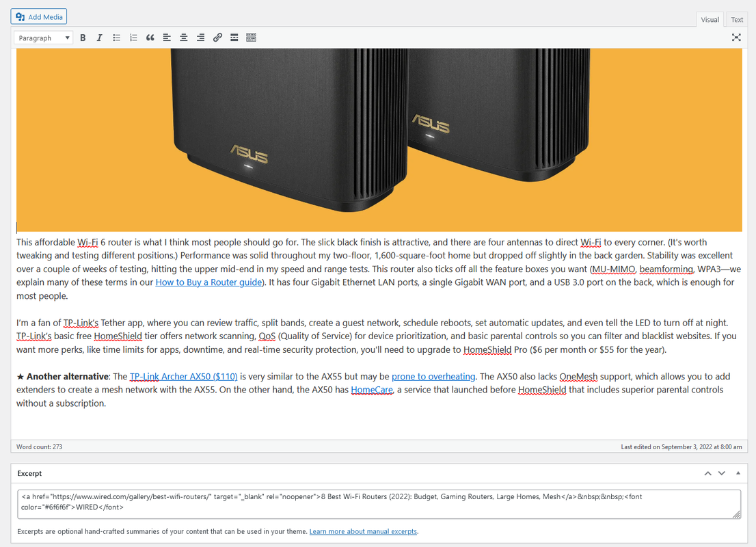
Task: Open the Paragraph format dropdown
Action: click(x=43, y=38)
